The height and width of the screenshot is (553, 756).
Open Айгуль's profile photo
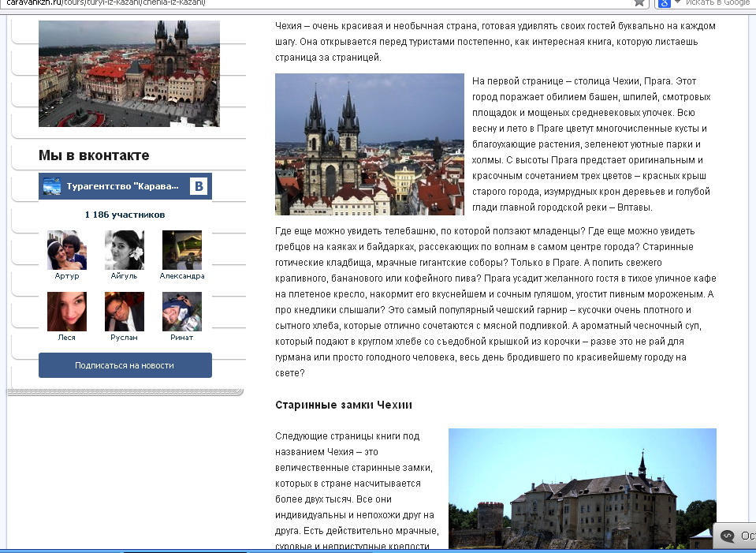[x=125, y=250]
